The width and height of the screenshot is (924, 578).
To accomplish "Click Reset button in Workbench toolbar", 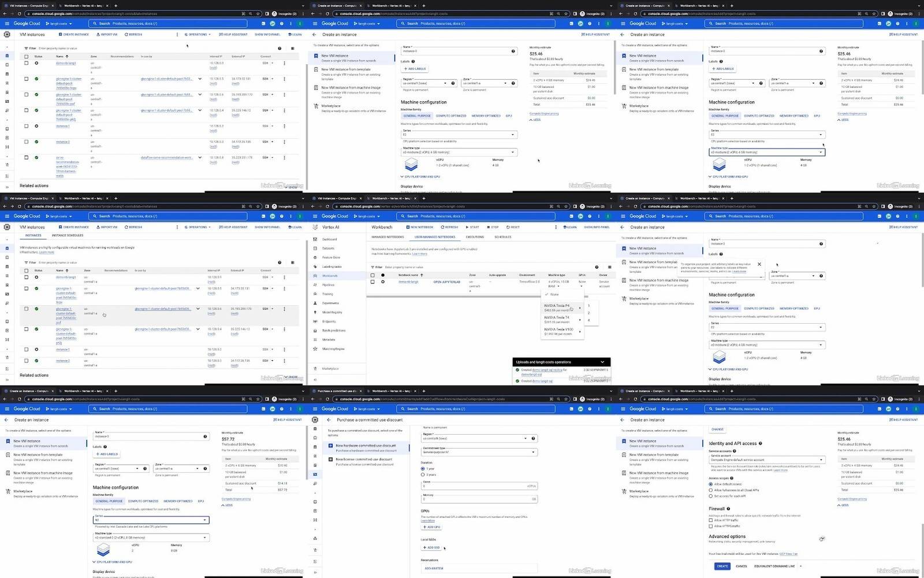I will click(513, 227).
